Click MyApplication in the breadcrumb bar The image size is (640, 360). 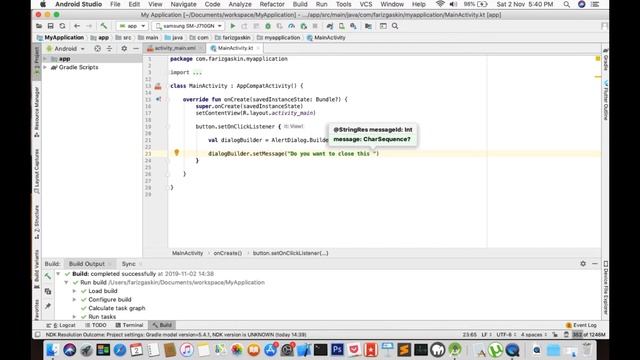[60, 38]
